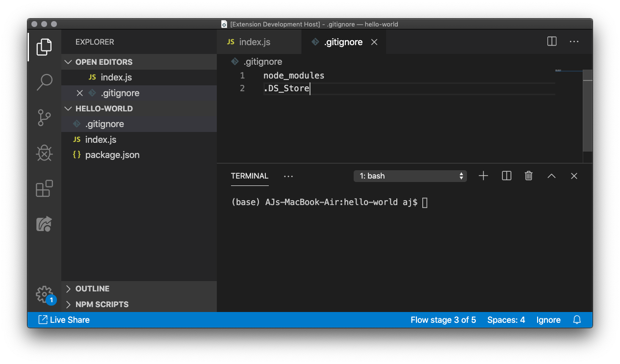Kill terminal with the trash icon
The height and width of the screenshot is (364, 620).
[528, 176]
